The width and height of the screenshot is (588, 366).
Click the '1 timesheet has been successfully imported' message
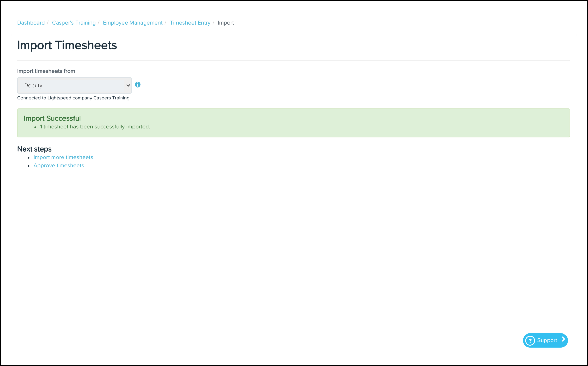point(95,127)
